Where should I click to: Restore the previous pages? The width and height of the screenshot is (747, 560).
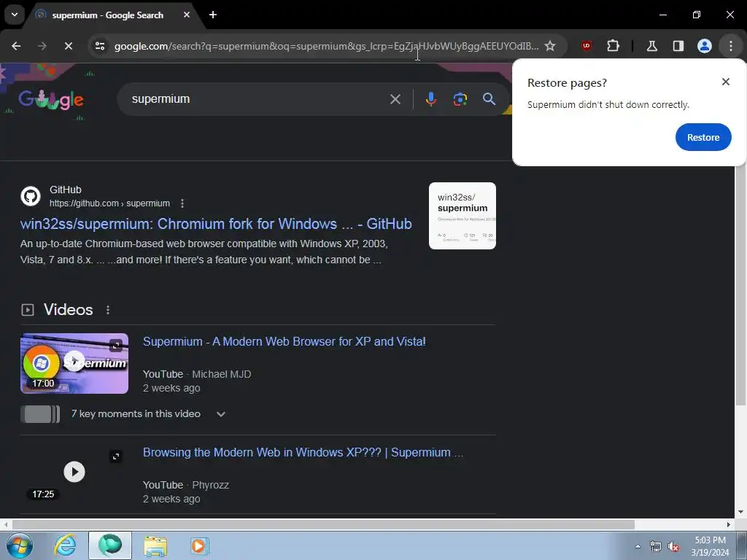coord(703,137)
